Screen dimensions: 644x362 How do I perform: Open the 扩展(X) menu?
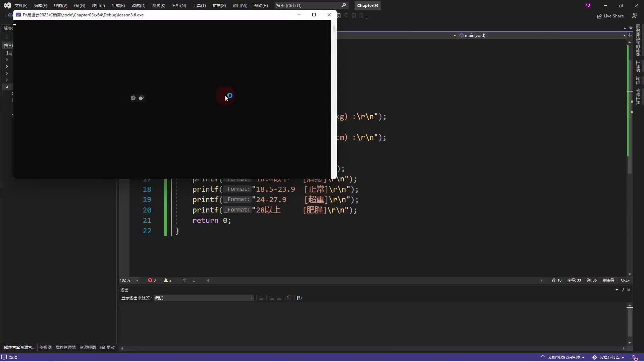pos(219,5)
